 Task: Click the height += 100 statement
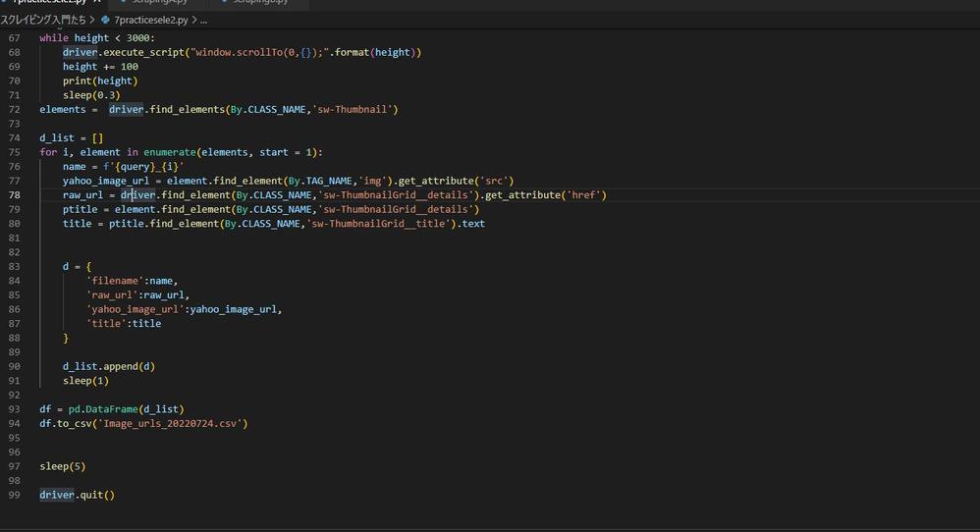100,67
